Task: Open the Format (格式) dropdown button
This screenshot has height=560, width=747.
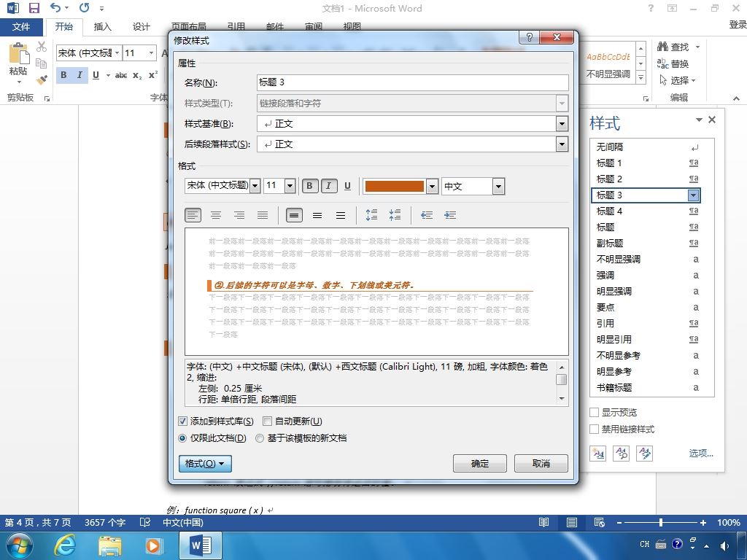Action: (205, 463)
